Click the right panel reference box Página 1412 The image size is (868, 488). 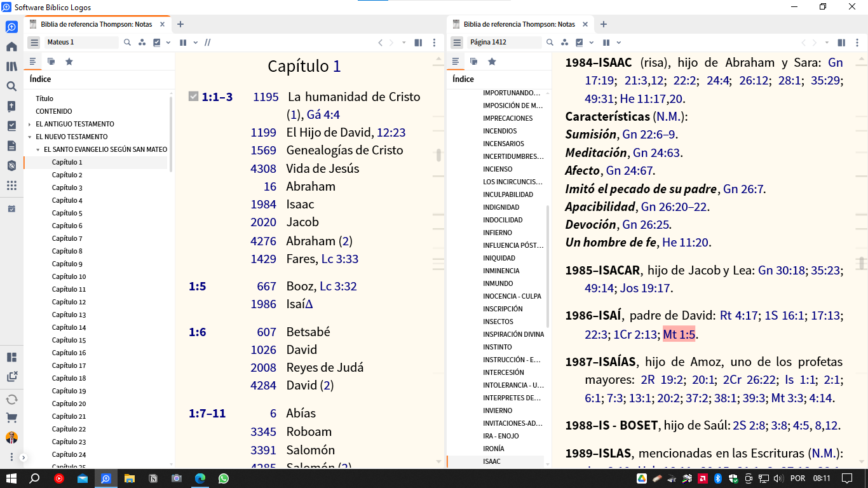click(504, 43)
